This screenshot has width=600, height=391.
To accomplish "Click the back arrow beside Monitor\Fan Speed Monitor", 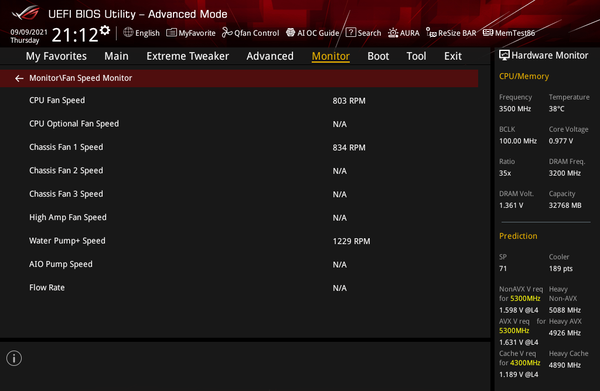I will (19, 78).
